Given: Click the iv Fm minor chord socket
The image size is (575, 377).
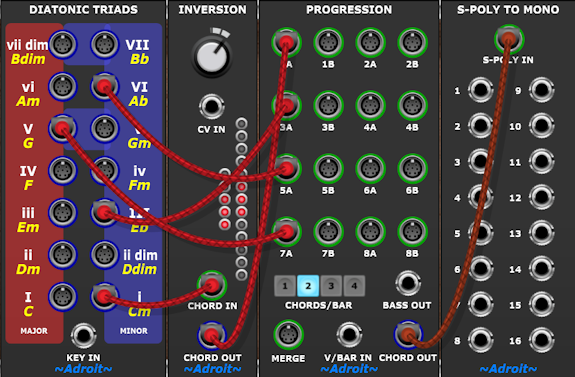Looking at the screenshot, I should click(105, 171).
